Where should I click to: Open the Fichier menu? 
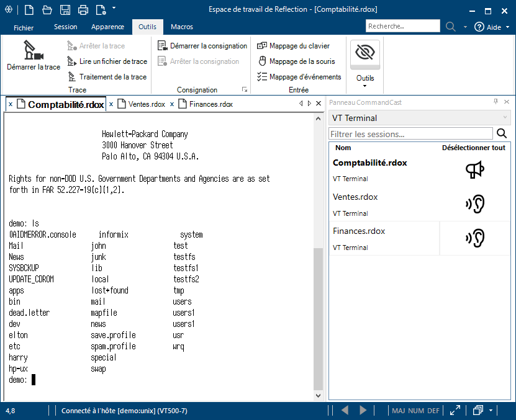(24, 28)
